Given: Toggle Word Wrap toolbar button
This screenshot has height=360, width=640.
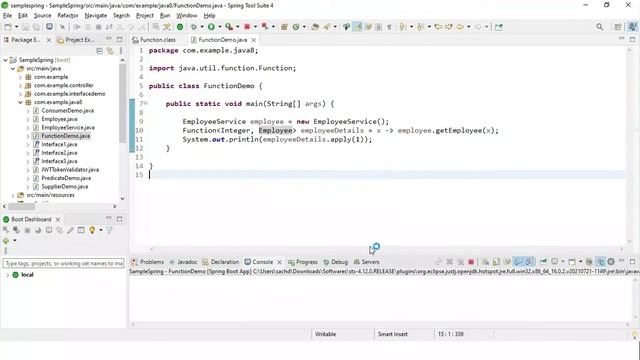Looking at the screenshot, I should coord(368,27).
